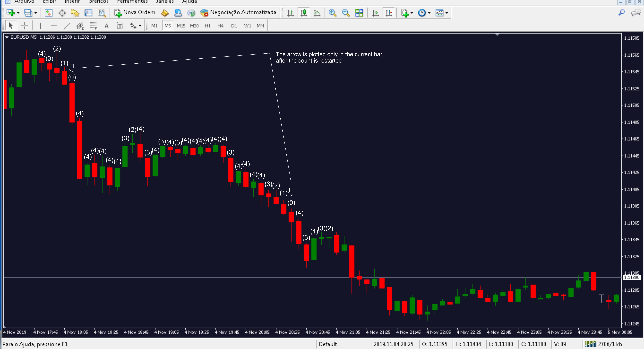
Task: Select the Crosshair tool
Action: [x=24, y=26]
